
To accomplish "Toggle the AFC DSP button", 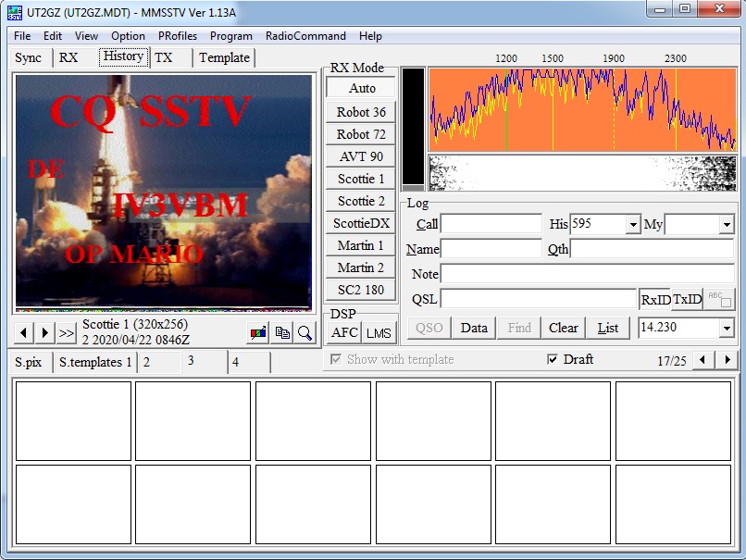I will [344, 333].
